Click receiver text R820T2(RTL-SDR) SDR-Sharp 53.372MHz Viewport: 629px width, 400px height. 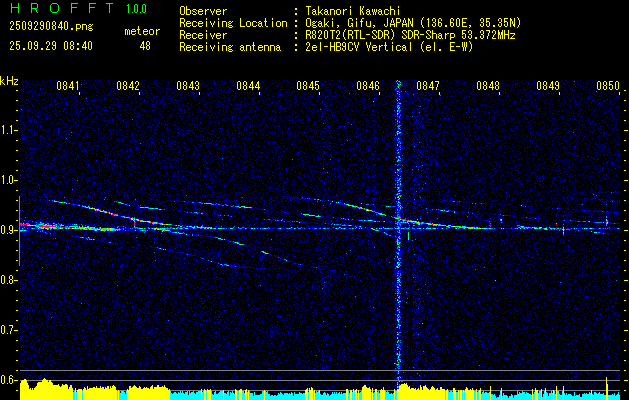point(410,35)
